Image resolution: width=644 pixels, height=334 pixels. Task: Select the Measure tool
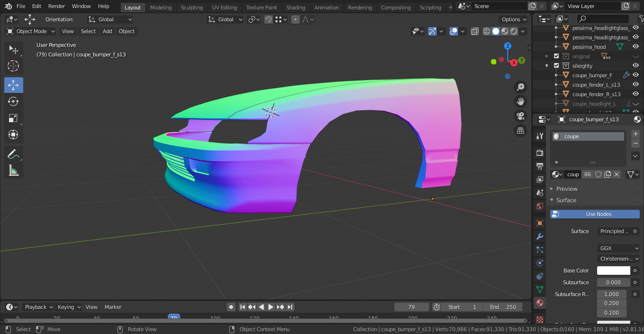pyautogui.click(x=13, y=171)
